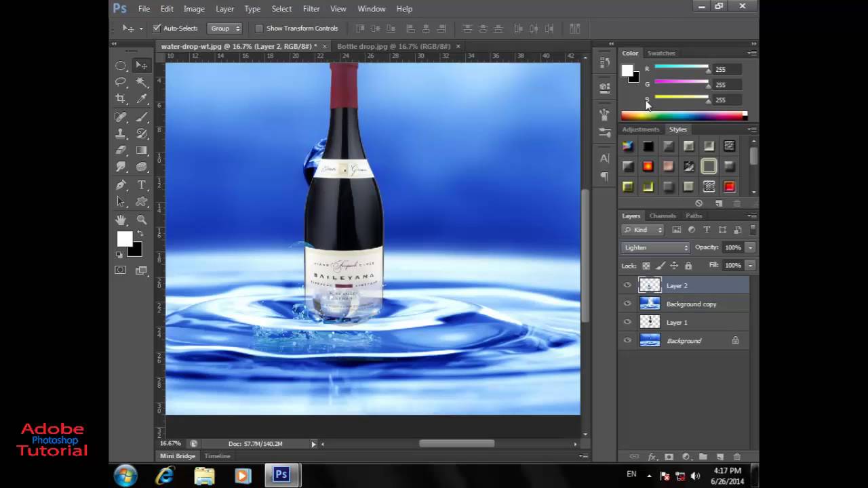Select the Move tool

pyautogui.click(x=142, y=66)
